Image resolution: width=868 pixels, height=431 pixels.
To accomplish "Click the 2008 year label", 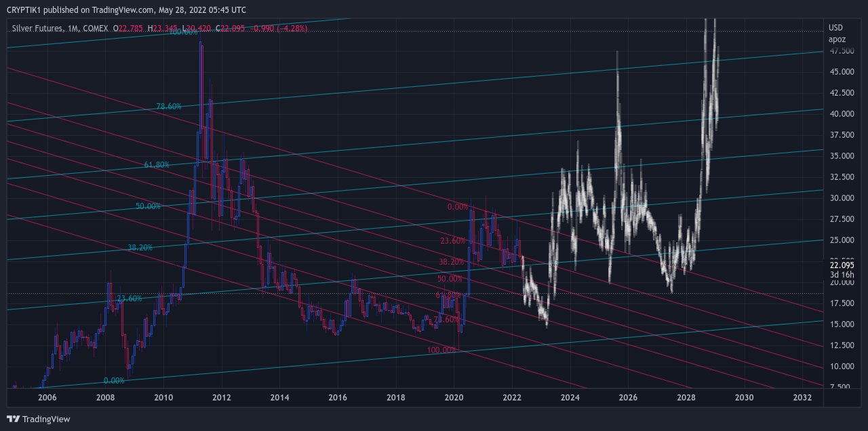I will pos(104,397).
